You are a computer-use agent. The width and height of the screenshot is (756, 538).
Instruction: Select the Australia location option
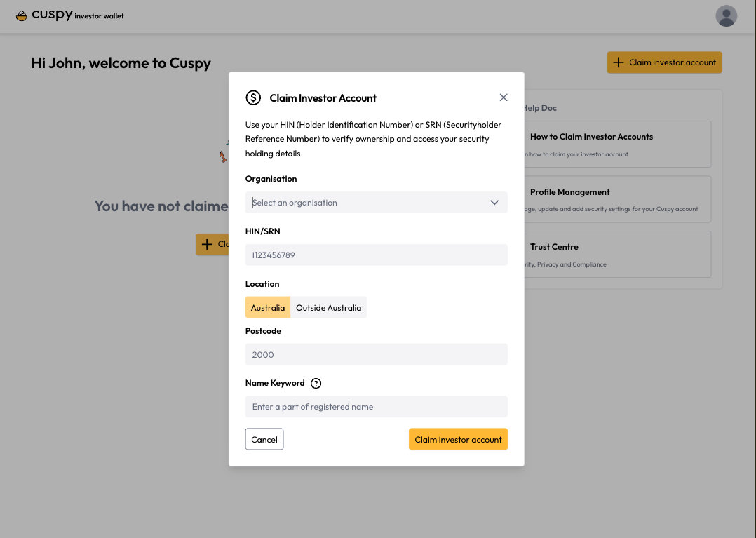(268, 307)
